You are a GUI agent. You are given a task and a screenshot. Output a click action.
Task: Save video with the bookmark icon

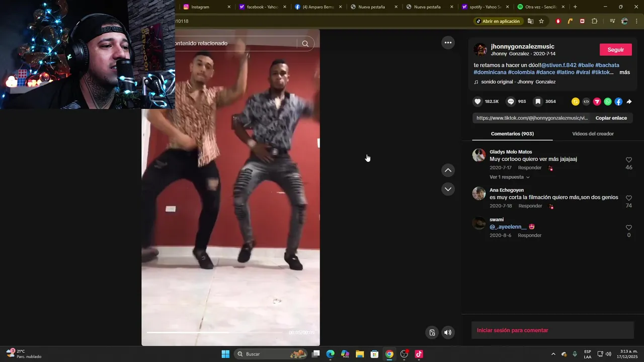[x=538, y=102]
